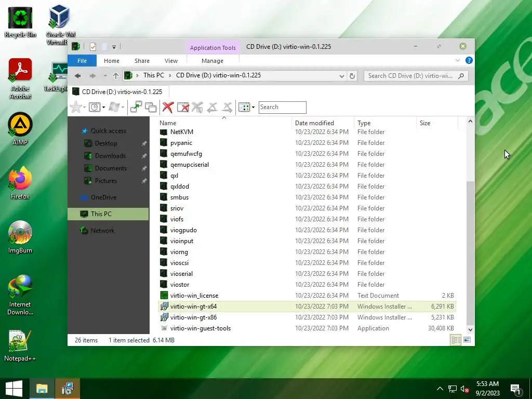This screenshot has height=399, width=532.
Task: Open dropdown arrow beside view layout icon
Action: pos(253,108)
